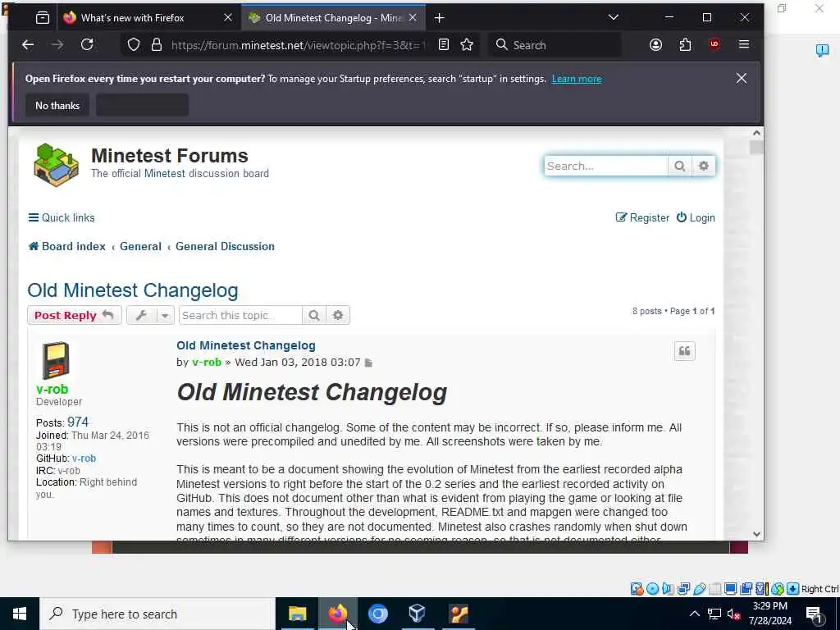Image resolution: width=840 pixels, height=630 pixels.
Task: Show hidden system tray icons chevron
Action: (x=694, y=614)
